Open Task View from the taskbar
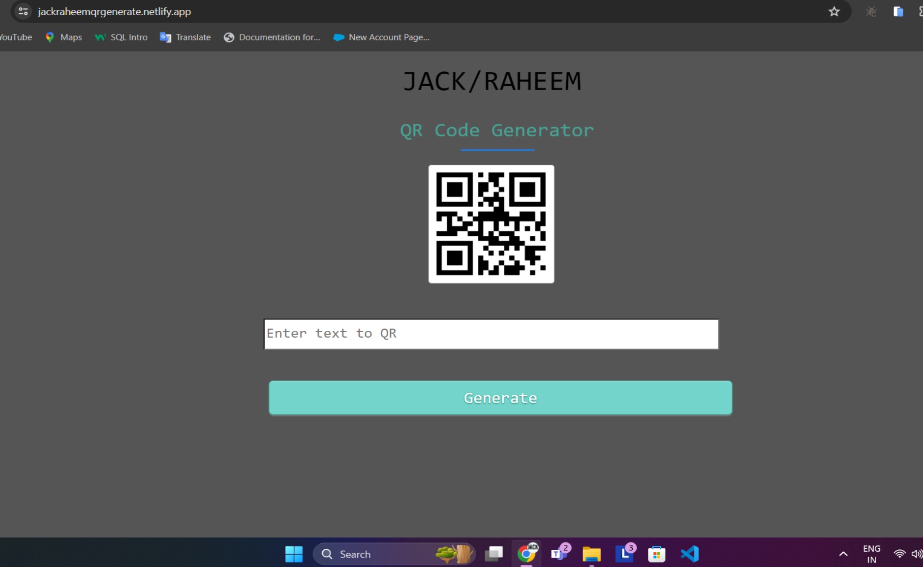924x567 pixels. [x=493, y=554]
